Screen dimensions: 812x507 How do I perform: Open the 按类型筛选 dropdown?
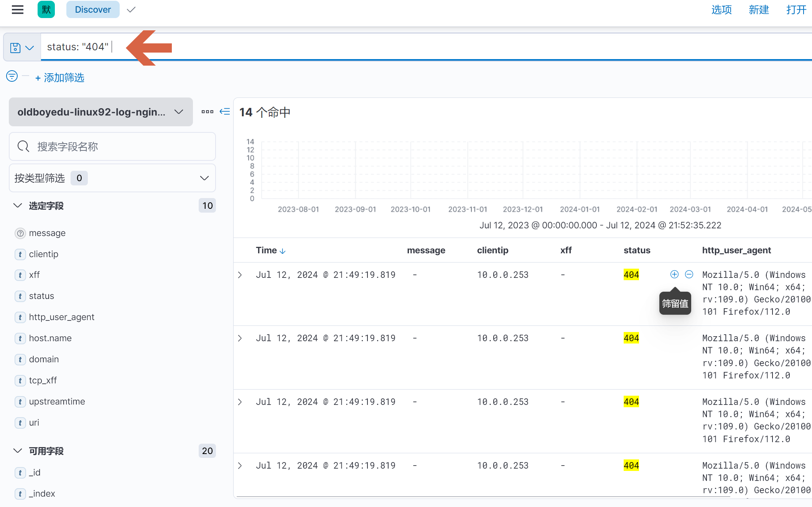(x=112, y=178)
